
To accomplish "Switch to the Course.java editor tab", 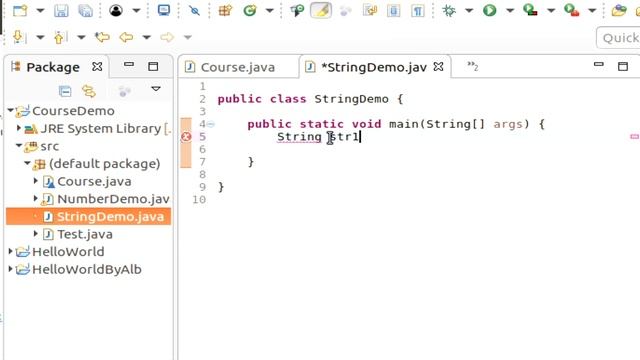I will (238, 67).
